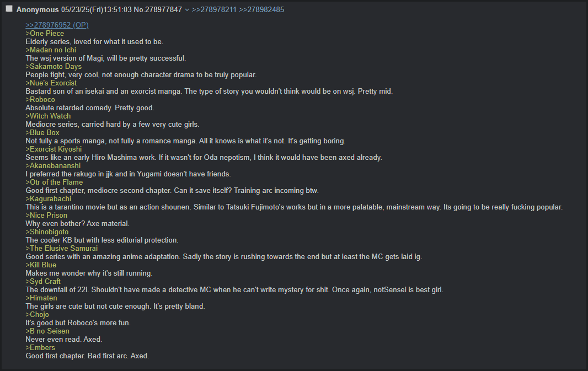
Task: Open the post menu arrow after post number
Action: (186, 10)
